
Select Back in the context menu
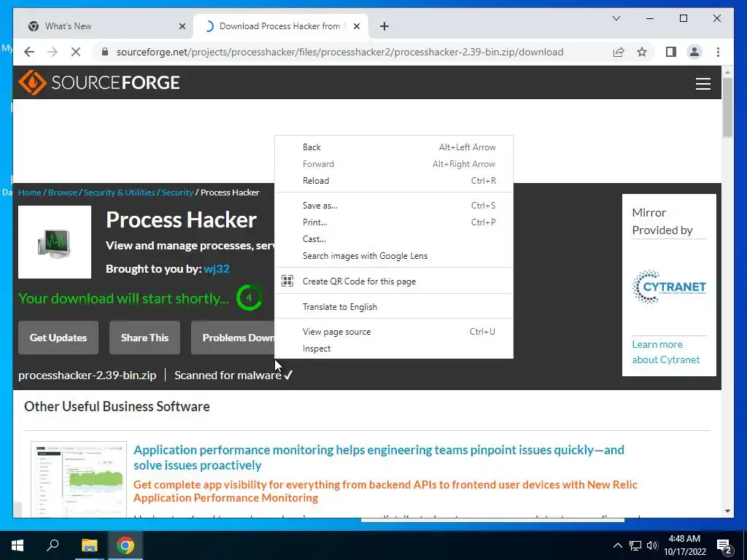click(x=394, y=147)
